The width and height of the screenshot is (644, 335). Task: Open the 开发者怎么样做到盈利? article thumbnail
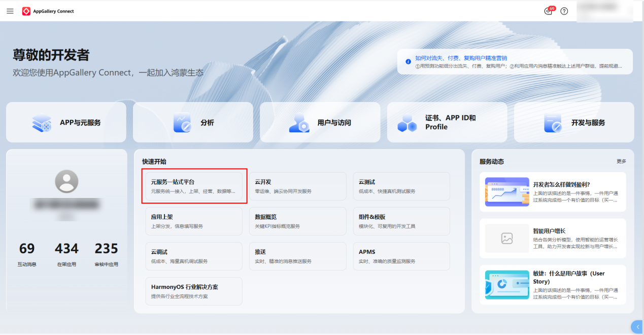click(x=507, y=191)
